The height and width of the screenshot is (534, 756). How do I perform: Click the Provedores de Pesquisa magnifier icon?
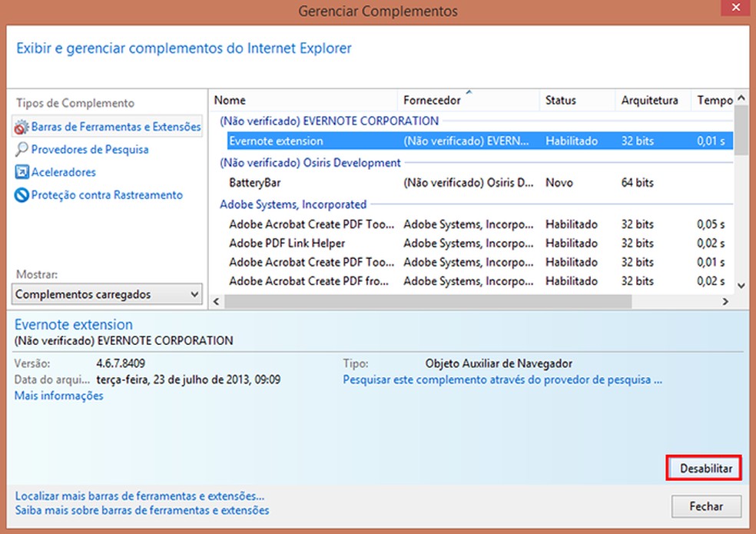pos(22,150)
